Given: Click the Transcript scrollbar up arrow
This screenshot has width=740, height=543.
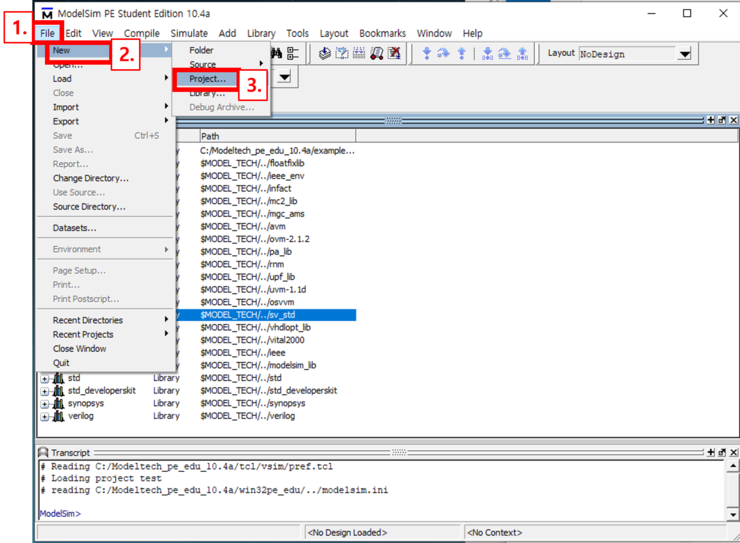Looking at the screenshot, I should 732,466.
